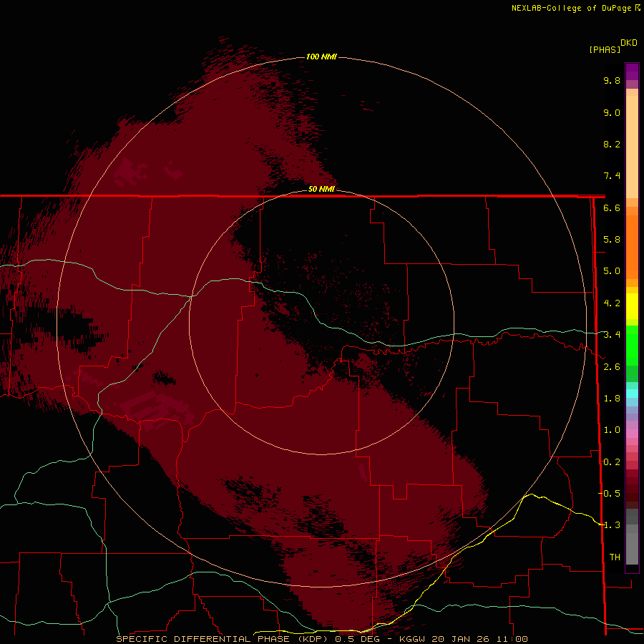Click the 100 NMI range ring label
Image resolution: width=644 pixels, height=644 pixels.
pos(321,57)
